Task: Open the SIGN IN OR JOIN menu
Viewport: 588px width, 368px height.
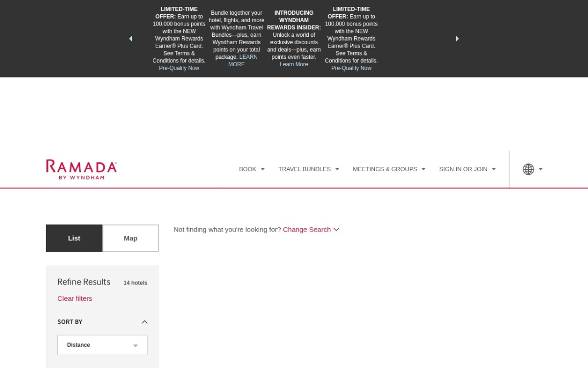Action: pos(467,169)
